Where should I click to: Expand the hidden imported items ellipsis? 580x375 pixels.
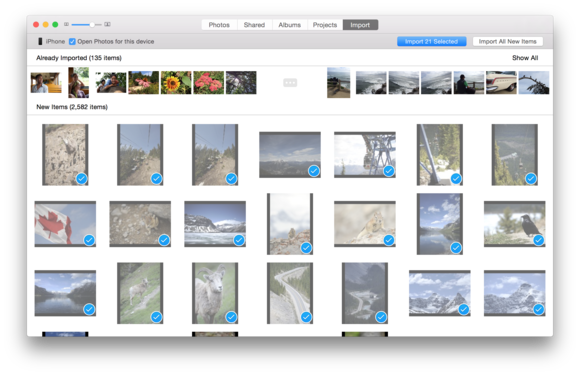click(x=290, y=82)
